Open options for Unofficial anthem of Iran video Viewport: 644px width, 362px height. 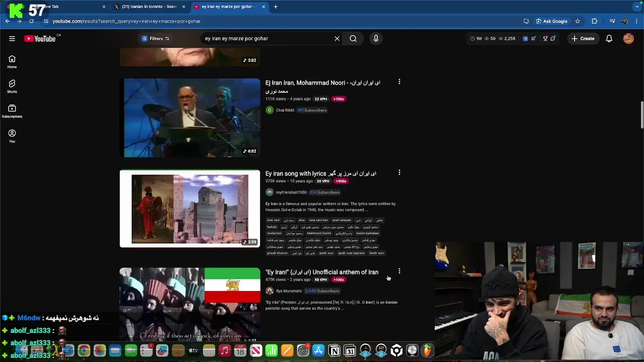coord(399,271)
